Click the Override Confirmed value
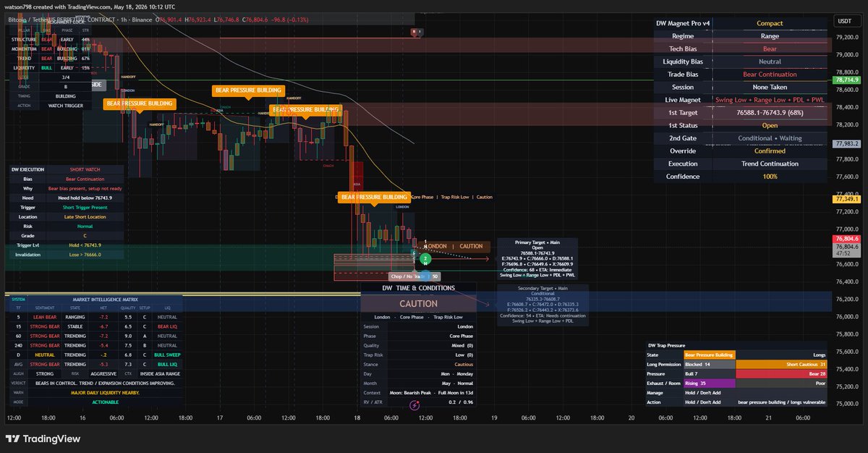Viewport: 868px width, 453px height. coord(770,151)
